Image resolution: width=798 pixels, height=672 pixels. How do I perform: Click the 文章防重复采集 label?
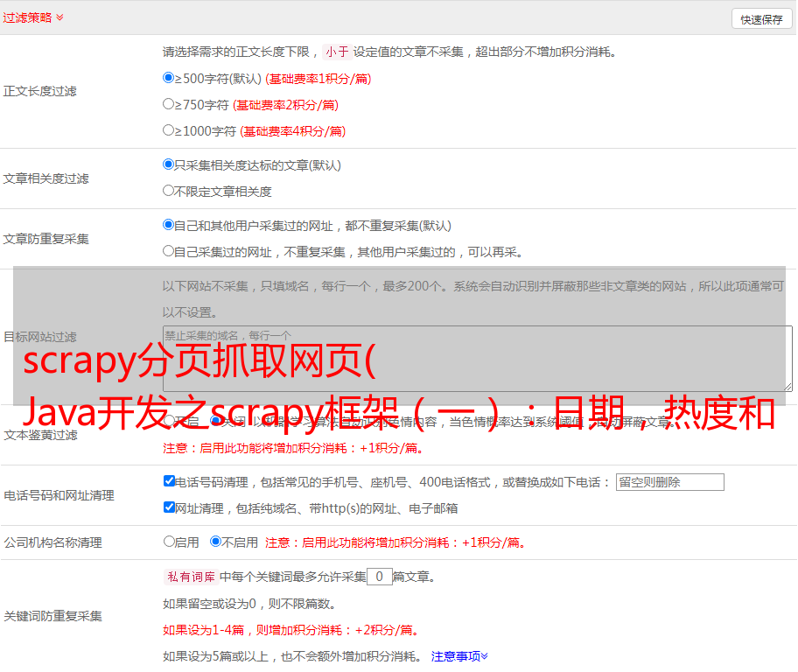(x=46, y=239)
